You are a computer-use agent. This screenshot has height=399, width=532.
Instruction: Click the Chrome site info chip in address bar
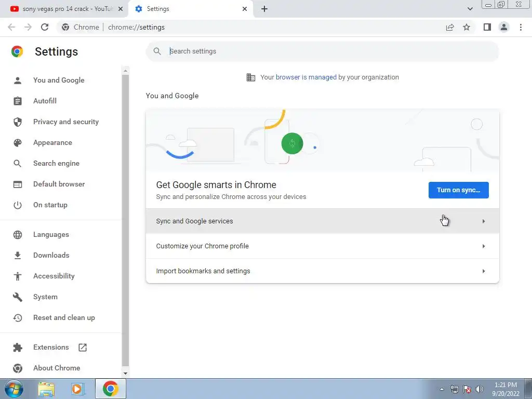tap(81, 27)
